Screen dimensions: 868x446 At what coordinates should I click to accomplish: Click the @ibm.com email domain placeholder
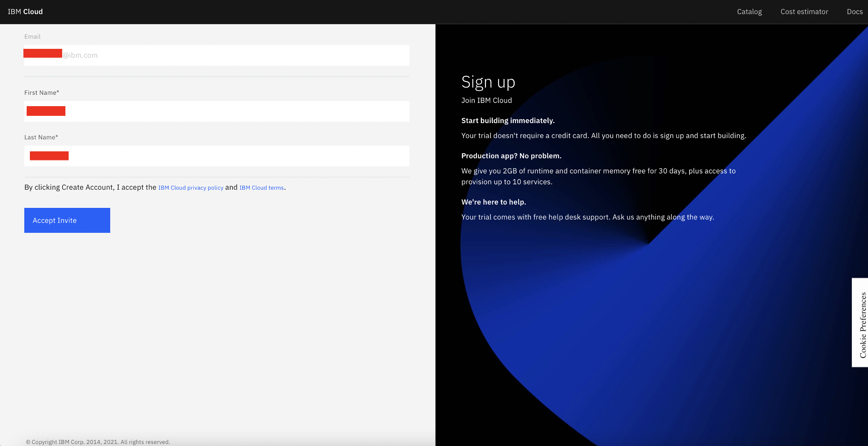[x=80, y=55]
